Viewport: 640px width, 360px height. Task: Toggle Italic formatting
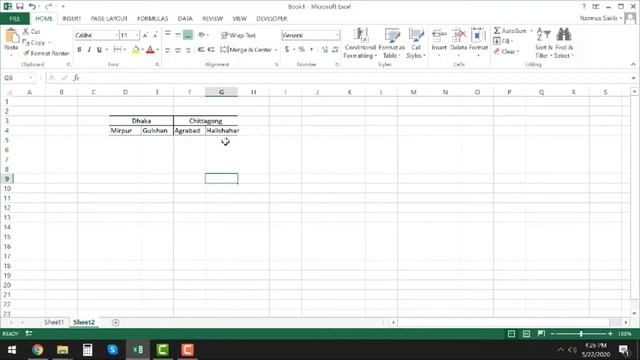pos(89,49)
